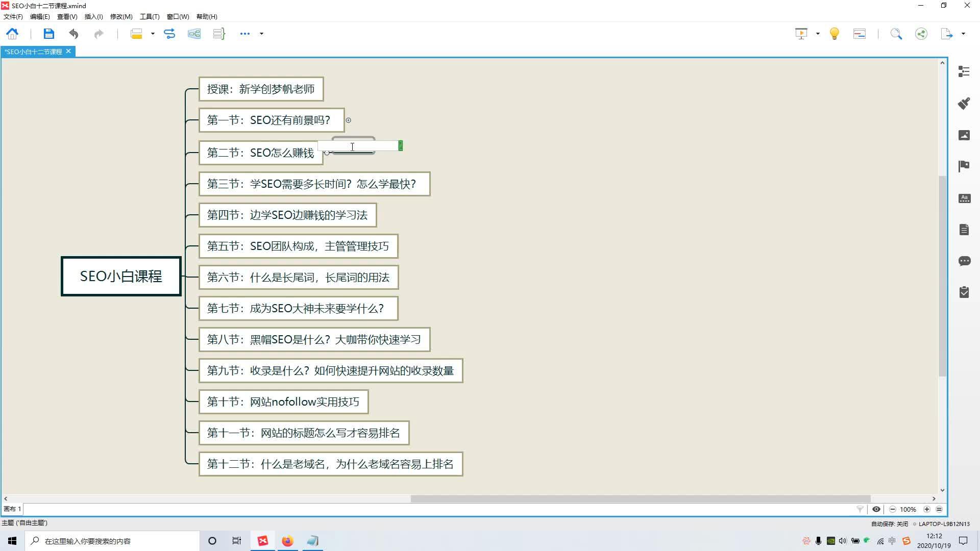Expand the 第一节 topic's collapsed subtopics

[x=349, y=120]
